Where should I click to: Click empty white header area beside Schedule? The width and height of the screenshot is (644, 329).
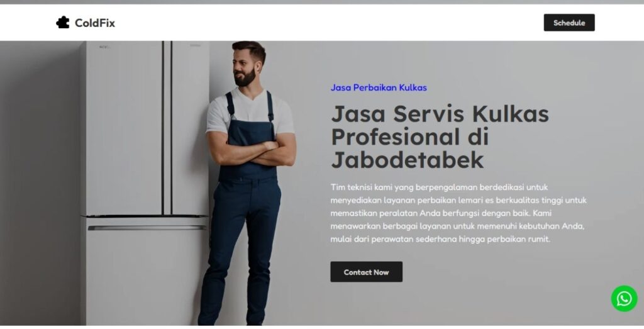tap(328, 23)
